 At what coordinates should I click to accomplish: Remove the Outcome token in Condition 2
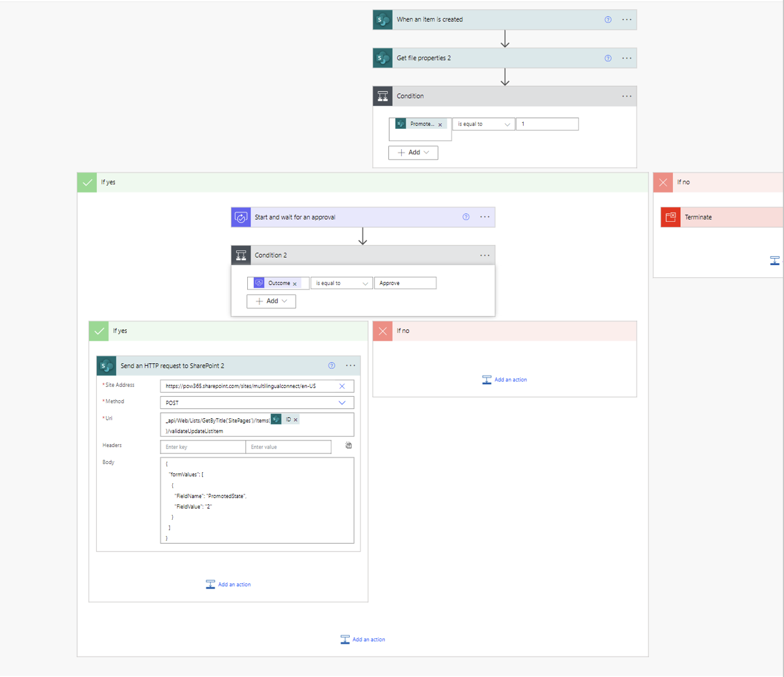[x=295, y=283]
